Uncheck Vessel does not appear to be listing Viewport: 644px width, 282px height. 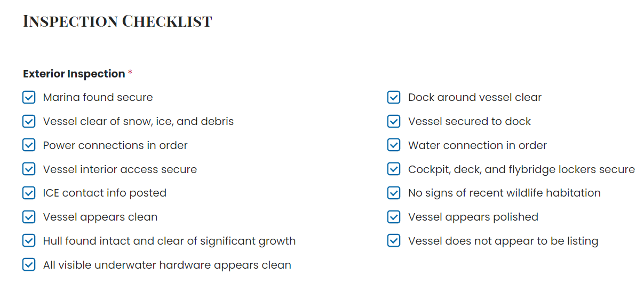click(394, 241)
